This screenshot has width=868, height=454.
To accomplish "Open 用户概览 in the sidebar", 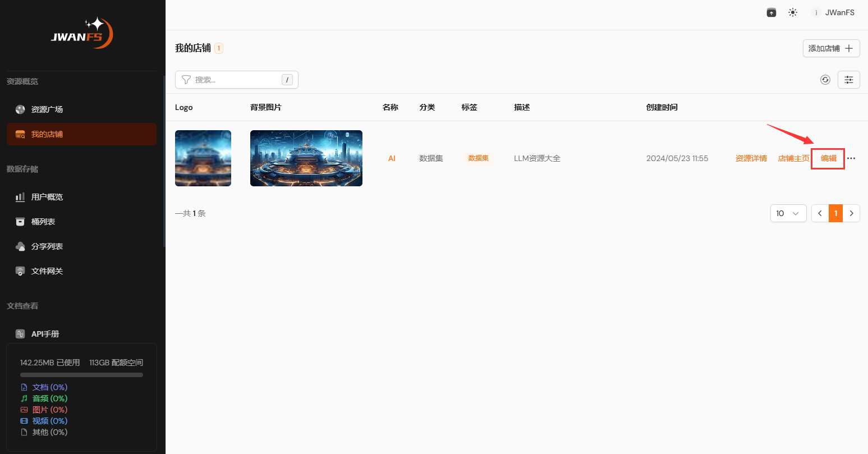I will coord(81,197).
